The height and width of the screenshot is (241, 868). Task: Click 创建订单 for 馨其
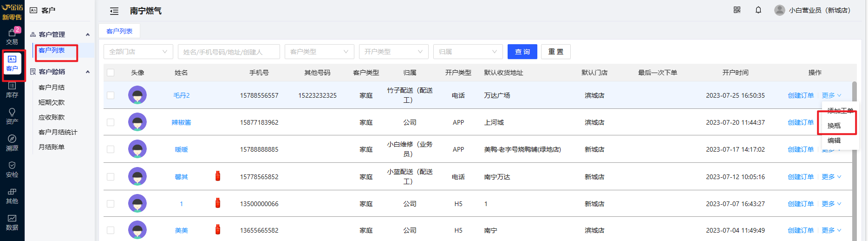801,177
